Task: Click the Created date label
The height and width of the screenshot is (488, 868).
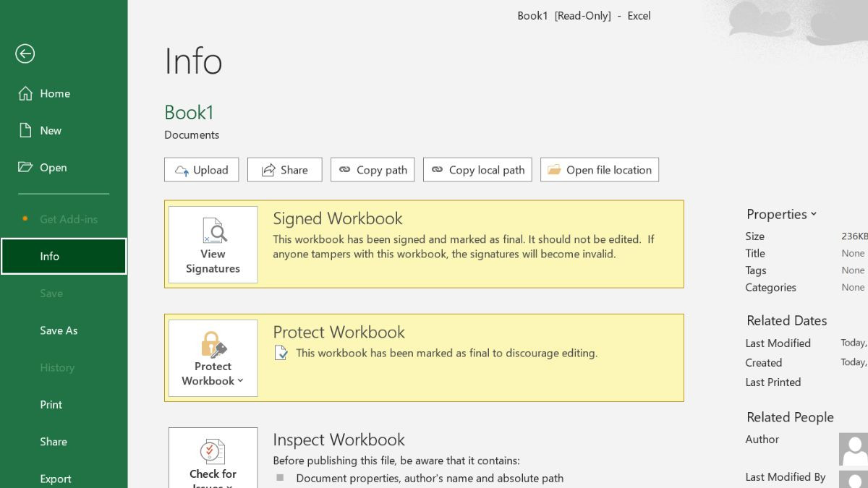Action: click(764, 363)
